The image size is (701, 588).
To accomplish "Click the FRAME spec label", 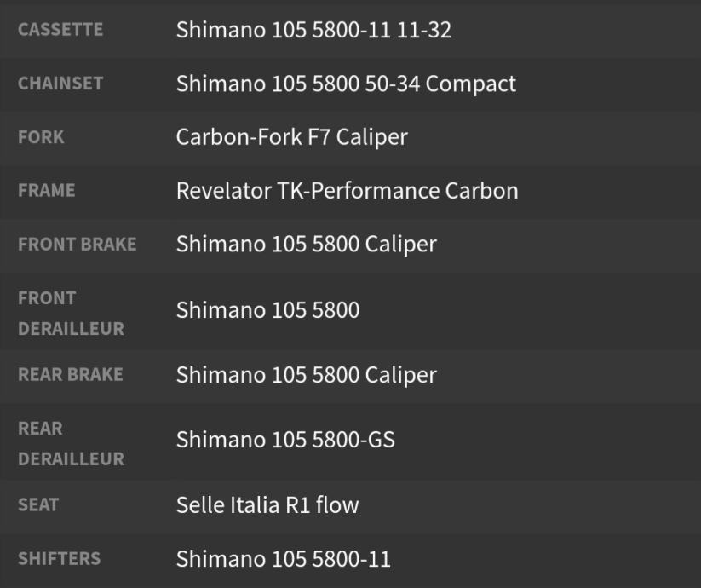I will click(46, 190).
